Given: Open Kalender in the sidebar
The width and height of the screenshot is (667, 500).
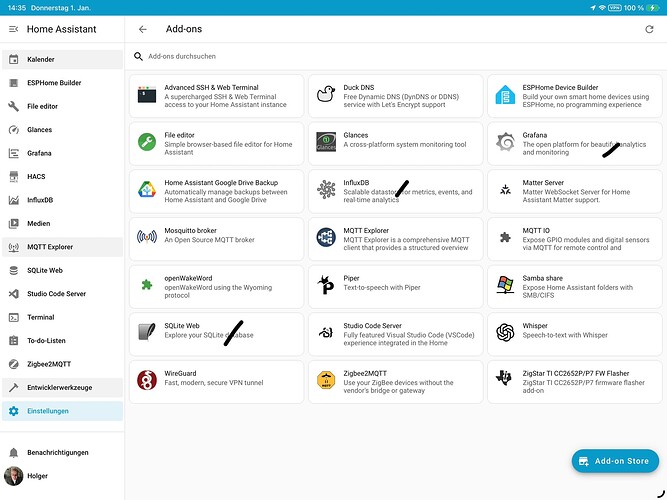Looking at the screenshot, I should (x=62, y=59).
